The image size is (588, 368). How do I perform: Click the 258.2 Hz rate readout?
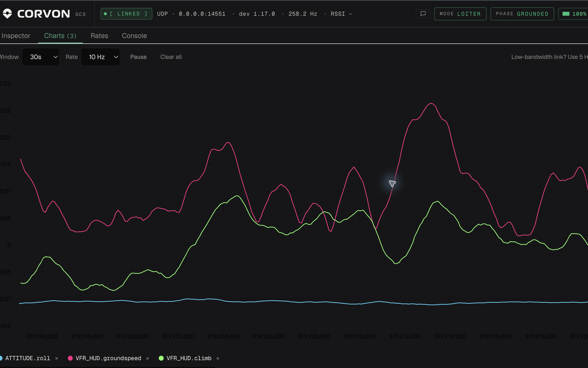(303, 14)
